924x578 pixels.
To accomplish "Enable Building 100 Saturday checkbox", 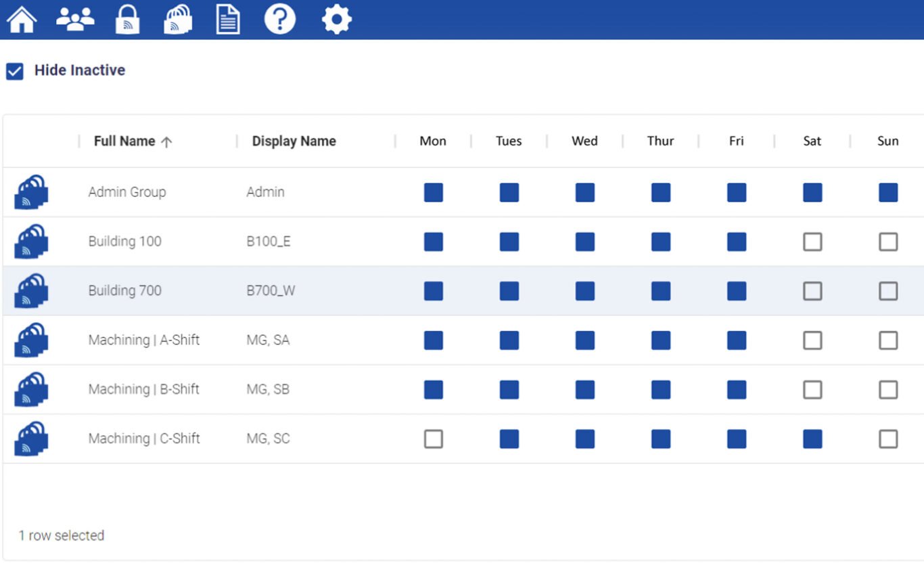I will click(x=812, y=242).
